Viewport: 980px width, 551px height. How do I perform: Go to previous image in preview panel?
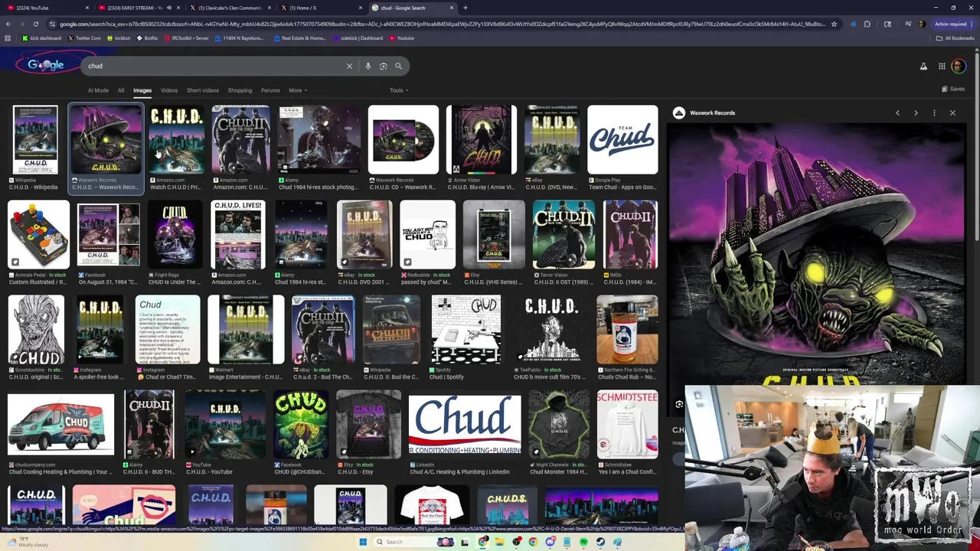click(x=897, y=113)
